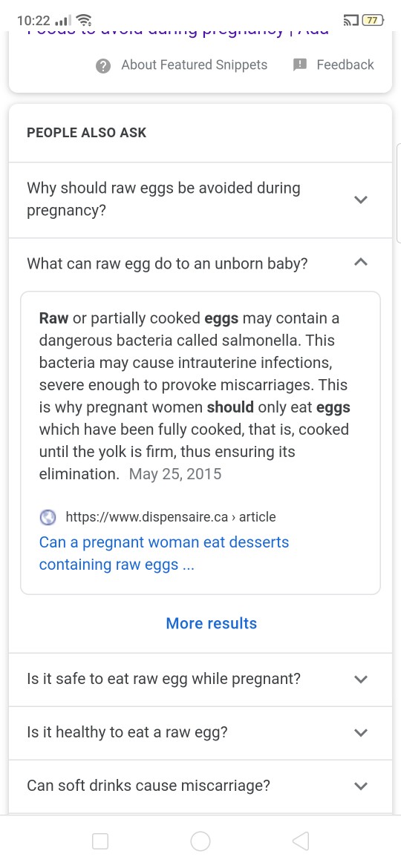Open the About Featured Snippets text link
Image resolution: width=401 pixels, height=868 pixels.
click(x=195, y=65)
